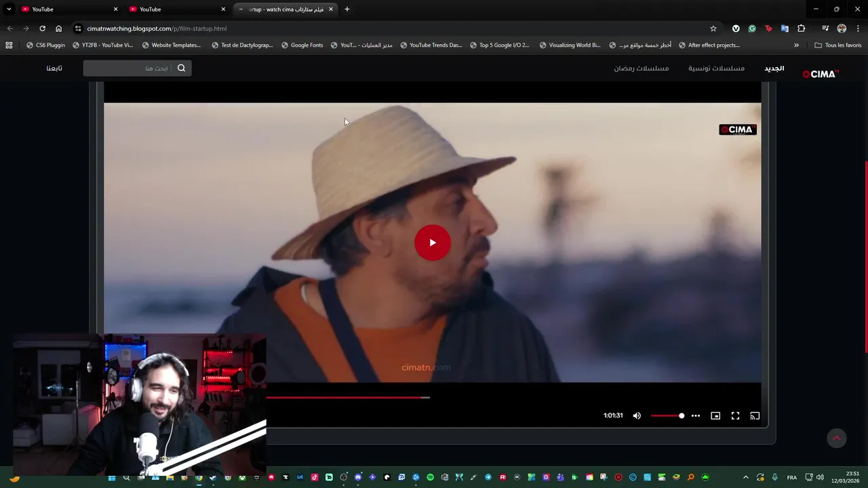Enable picture-in-picture mode in the player
The image size is (868, 488).
715,415
